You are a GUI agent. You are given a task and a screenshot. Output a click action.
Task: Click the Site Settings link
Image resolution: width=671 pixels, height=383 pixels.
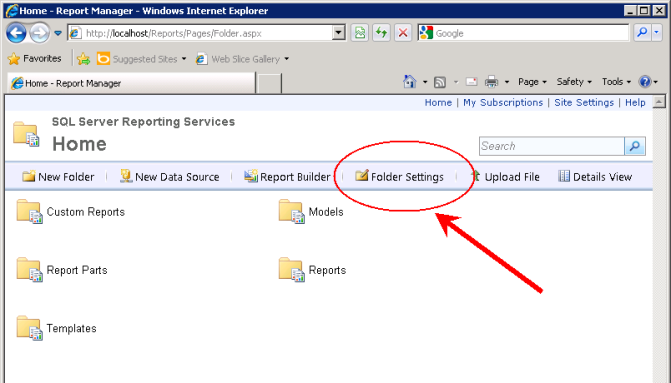pyautogui.click(x=584, y=103)
